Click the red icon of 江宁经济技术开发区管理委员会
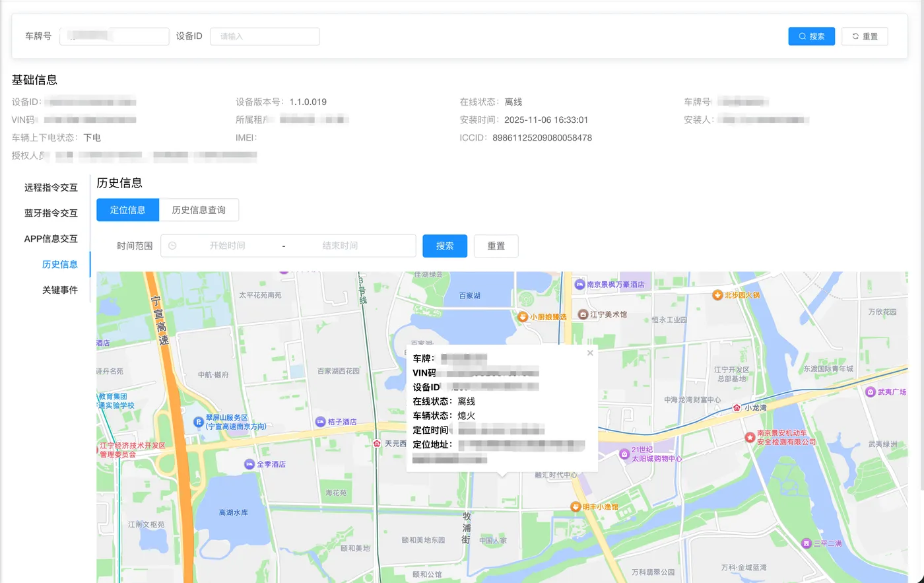924x583 pixels. [99, 450]
